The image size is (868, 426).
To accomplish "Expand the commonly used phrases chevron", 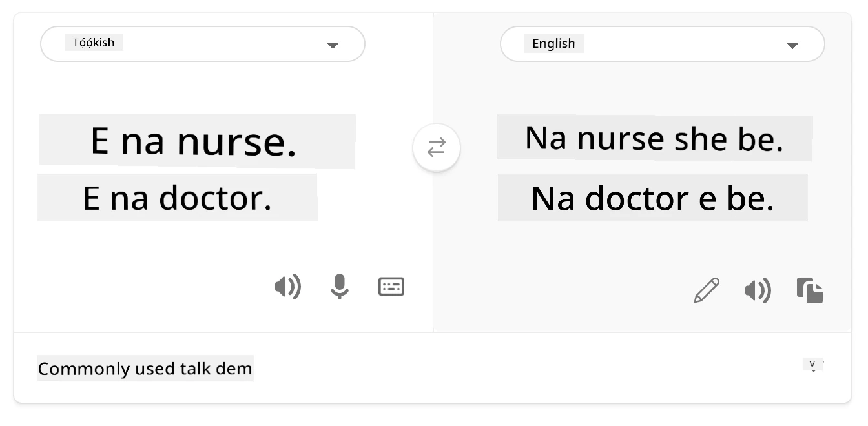I will (x=813, y=365).
